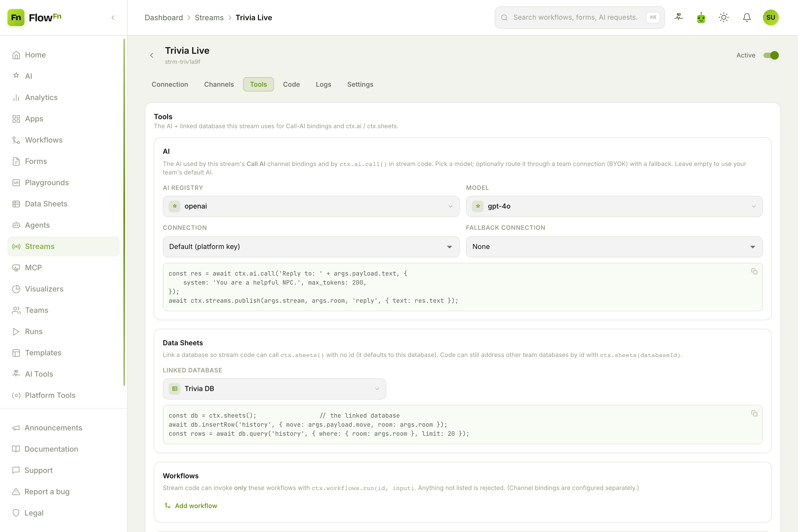This screenshot has height=532, width=798.
Task: Click the Workflows branch icon in sidebar
Action: pyautogui.click(x=16, y=140)
